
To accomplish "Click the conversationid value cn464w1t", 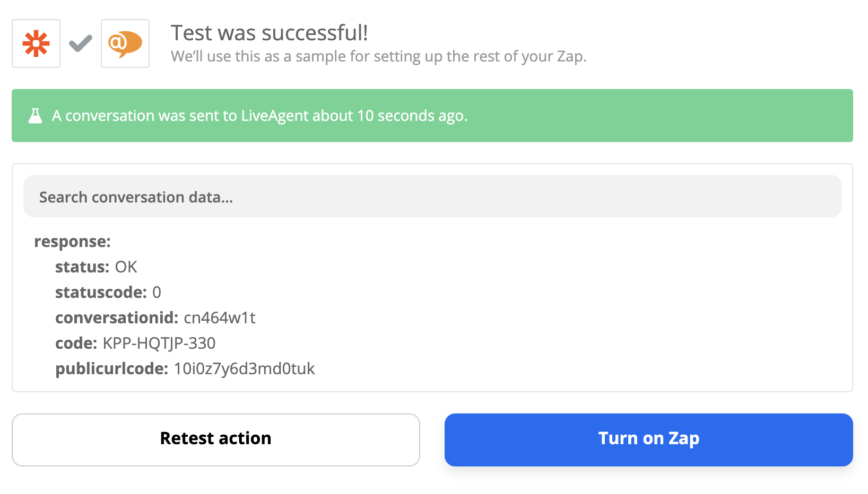I will click(x=221, y=317).
